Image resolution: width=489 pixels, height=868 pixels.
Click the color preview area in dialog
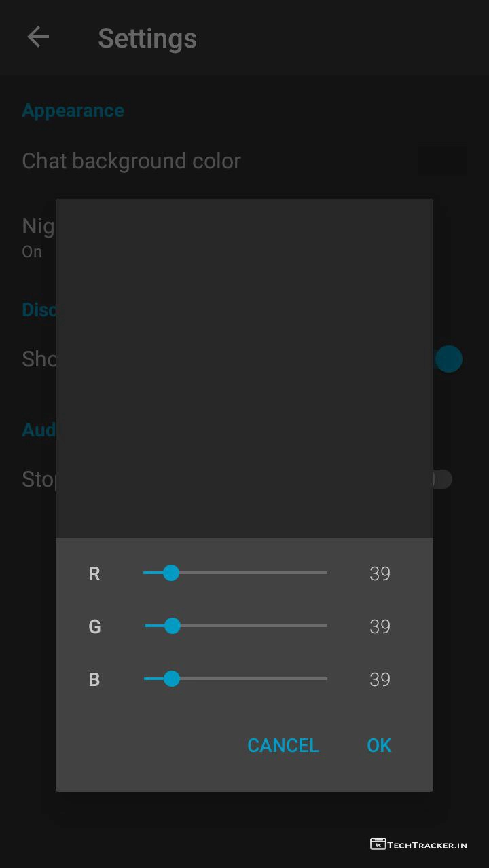coord(244,369)
